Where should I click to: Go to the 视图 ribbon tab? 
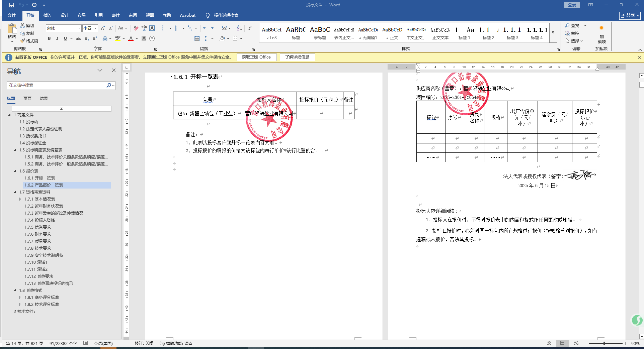[x=150, y=15]
